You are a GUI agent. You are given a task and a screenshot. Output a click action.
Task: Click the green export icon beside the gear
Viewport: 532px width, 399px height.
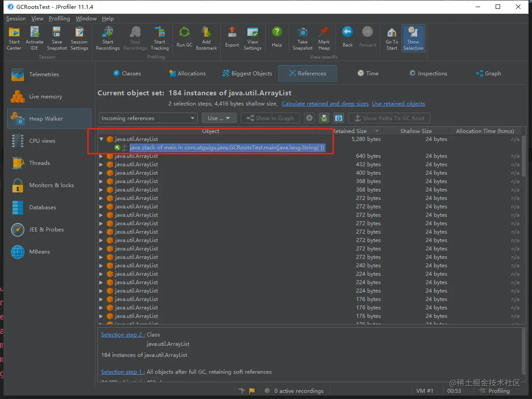pyautogui.click(x=324, y=118)
